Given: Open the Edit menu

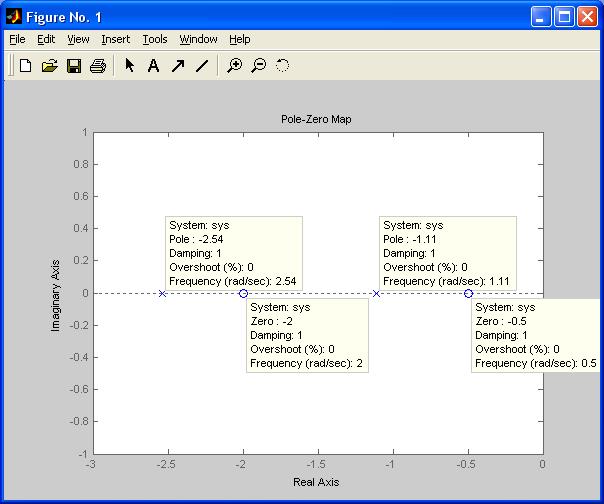Looking at the screenshot, I should [46, 39].
